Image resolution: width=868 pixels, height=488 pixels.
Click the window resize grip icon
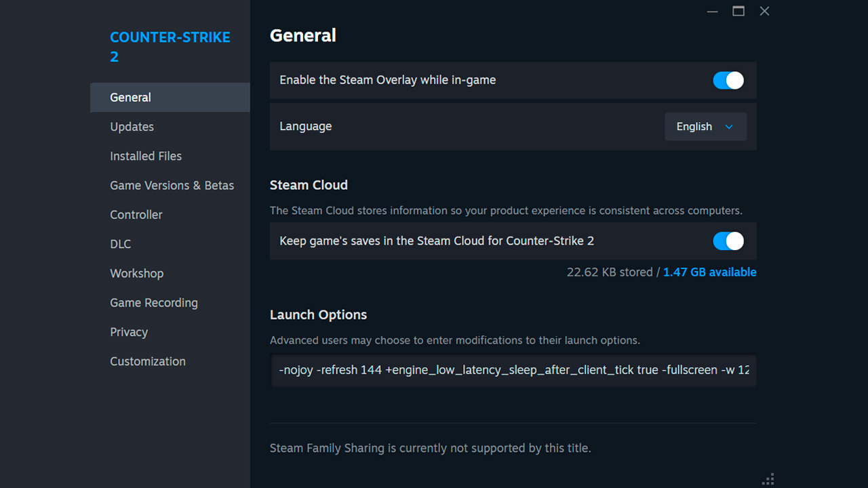click(x=768, y=479)
